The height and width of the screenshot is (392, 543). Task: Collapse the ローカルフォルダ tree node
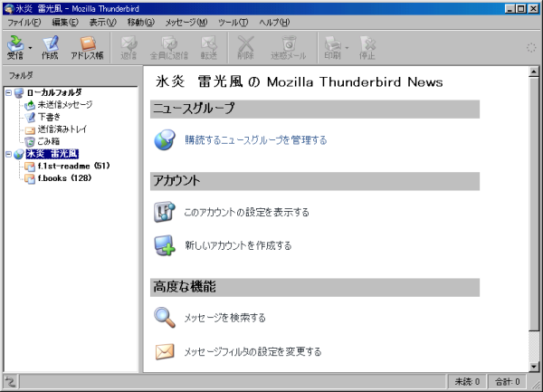pos(9,92)
